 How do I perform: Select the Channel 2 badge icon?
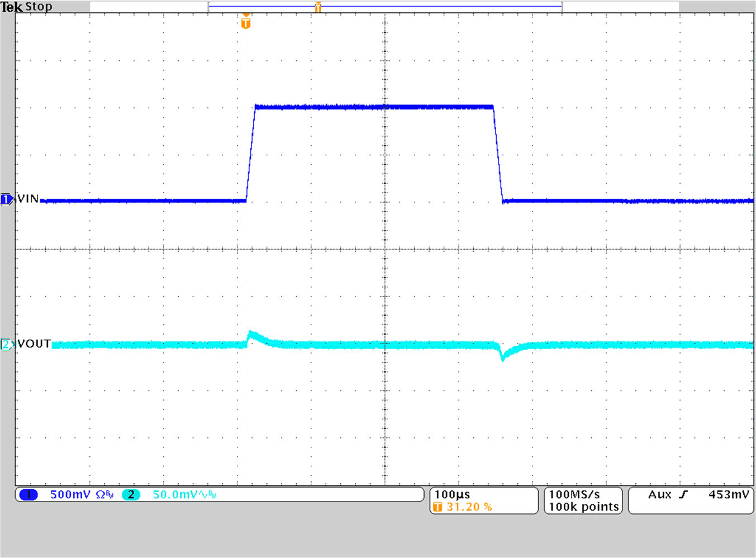click(x=131, y=494)
